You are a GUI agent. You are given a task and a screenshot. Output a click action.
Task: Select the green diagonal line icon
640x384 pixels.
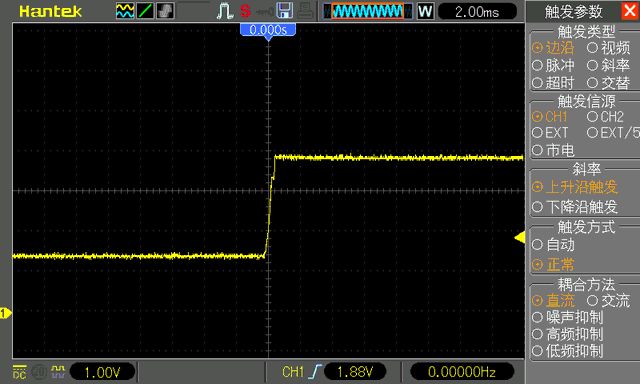click(x=145, y=11)
